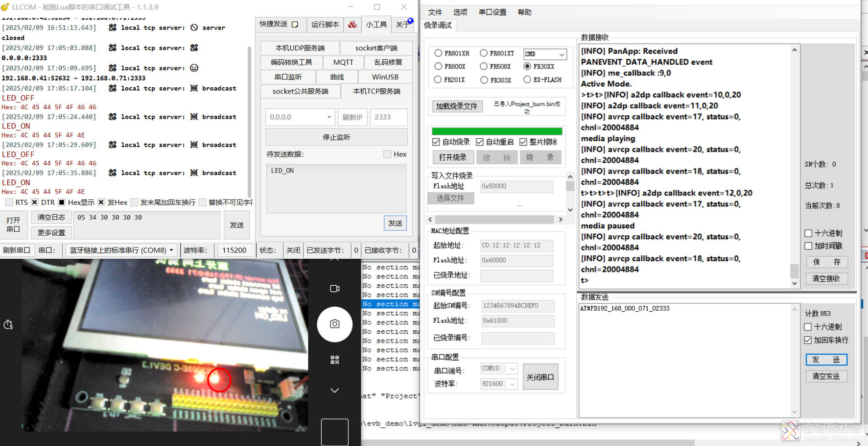Image resolution: width=868 pixels, height=446 pixels.
Task: Toggle the 发Hex checkbox
Action: 101,202
